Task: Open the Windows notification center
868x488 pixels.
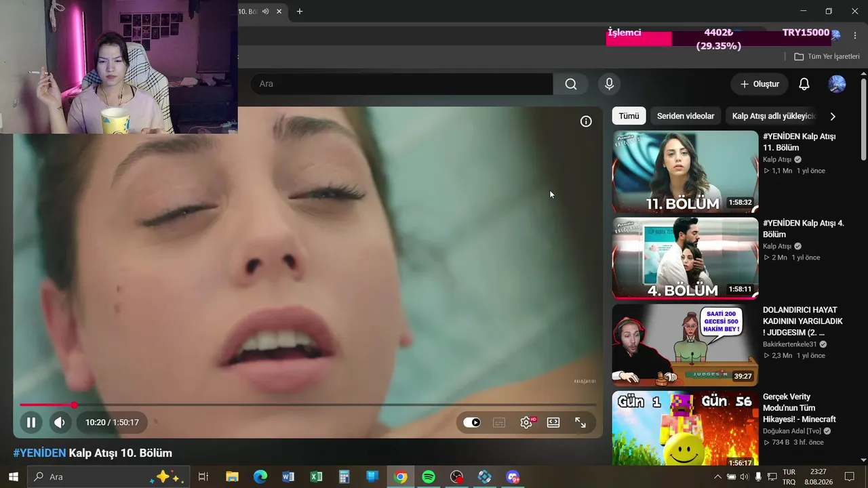Action: [849, 476]
